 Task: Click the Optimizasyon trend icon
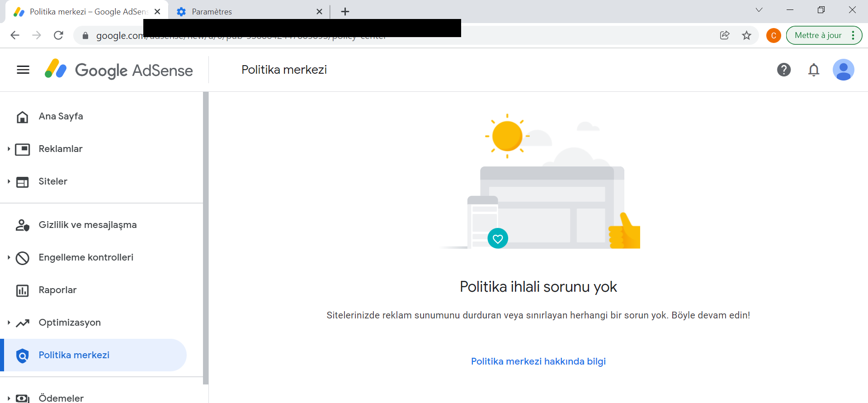pos(22,323)
